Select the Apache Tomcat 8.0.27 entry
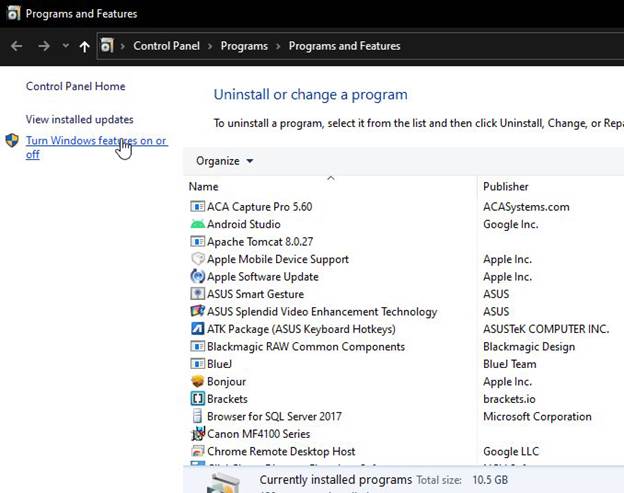 (x=260, y=242)
